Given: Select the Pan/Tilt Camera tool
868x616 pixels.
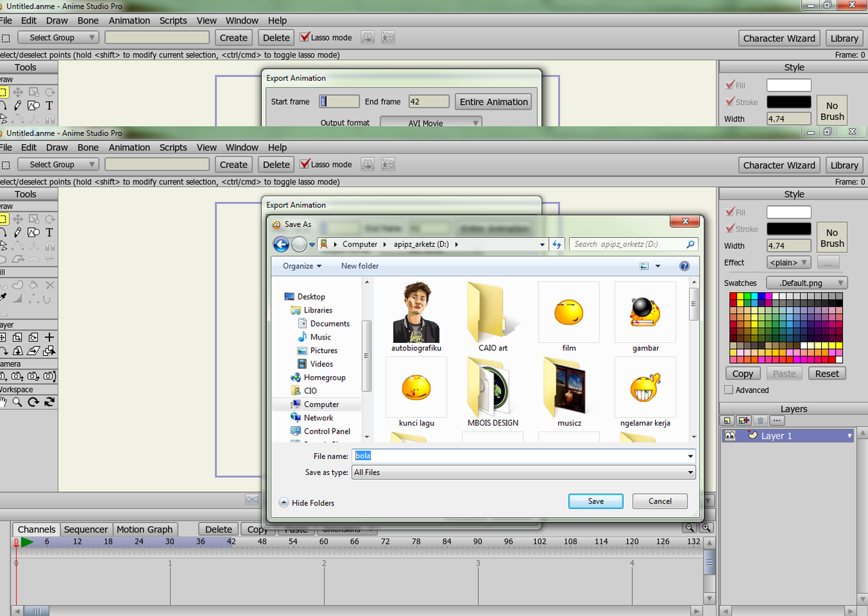Looking at the screenshot, I should (50, 376).
